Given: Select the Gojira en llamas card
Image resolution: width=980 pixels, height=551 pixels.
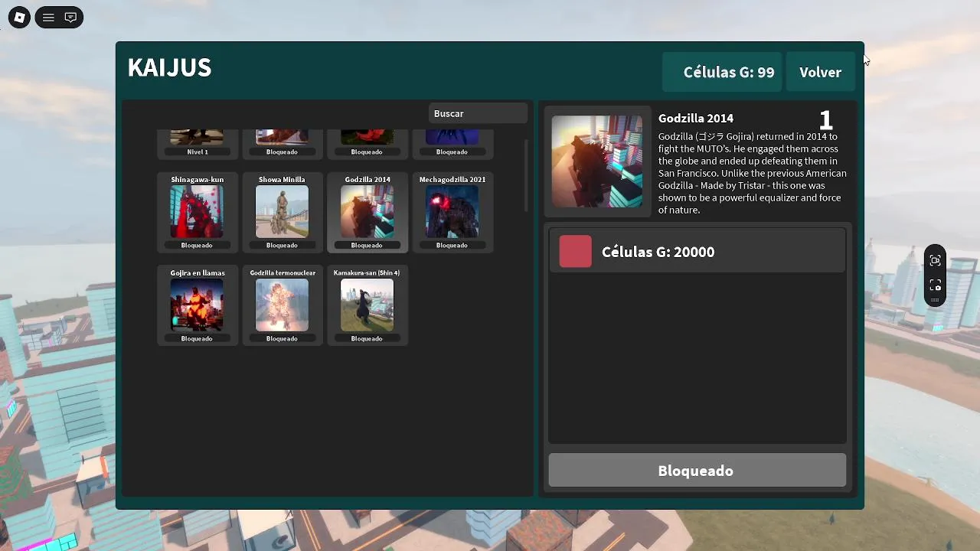Looking at the screenshot, I should pos(198,305).
